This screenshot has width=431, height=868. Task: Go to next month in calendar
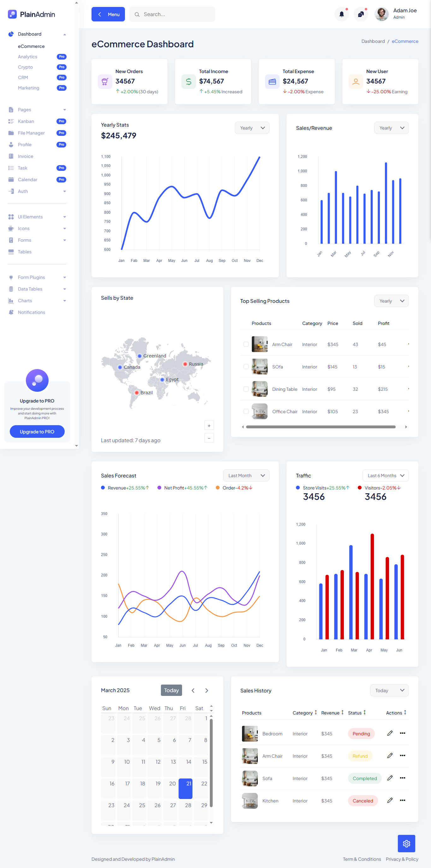[x=206, y=691]
